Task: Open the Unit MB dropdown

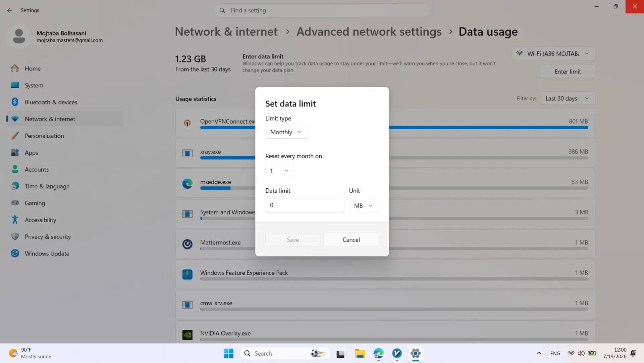Action: tap(364, 206)
